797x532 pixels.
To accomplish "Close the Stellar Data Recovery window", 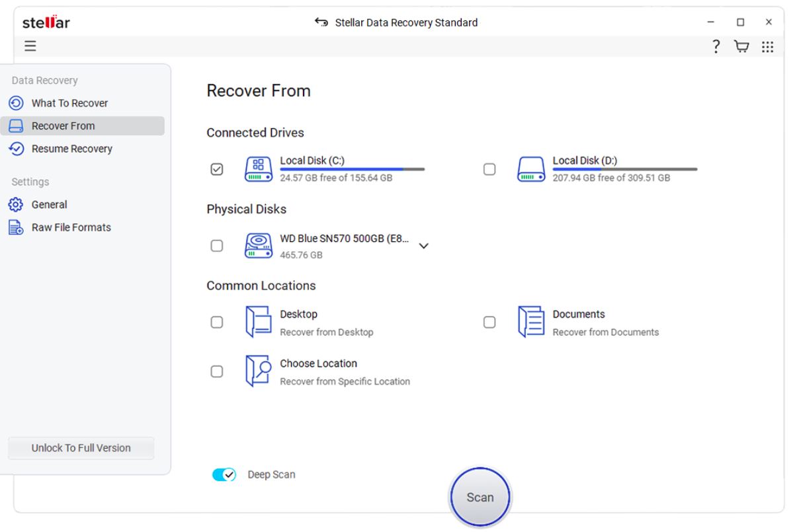I will [769, 22].
